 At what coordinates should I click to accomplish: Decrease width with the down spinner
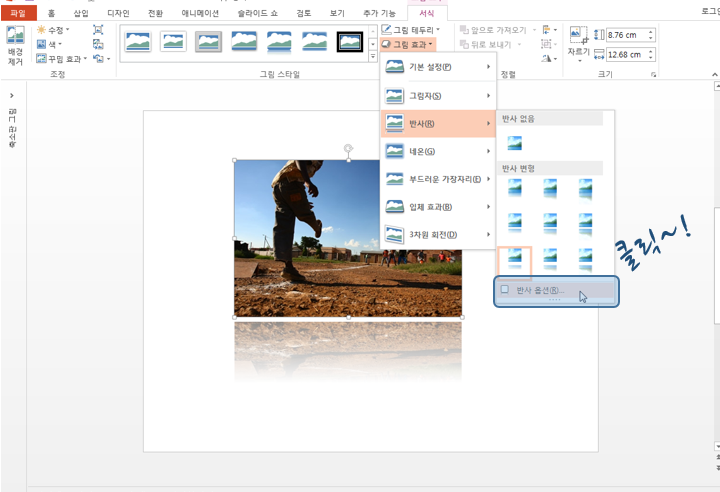pos(651,58)
